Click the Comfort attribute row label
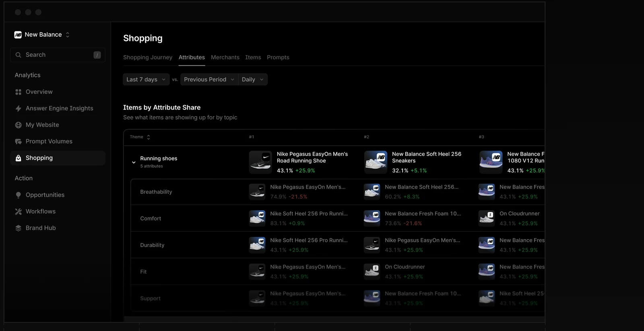This screenshot has width=644, height=331. 151,218
